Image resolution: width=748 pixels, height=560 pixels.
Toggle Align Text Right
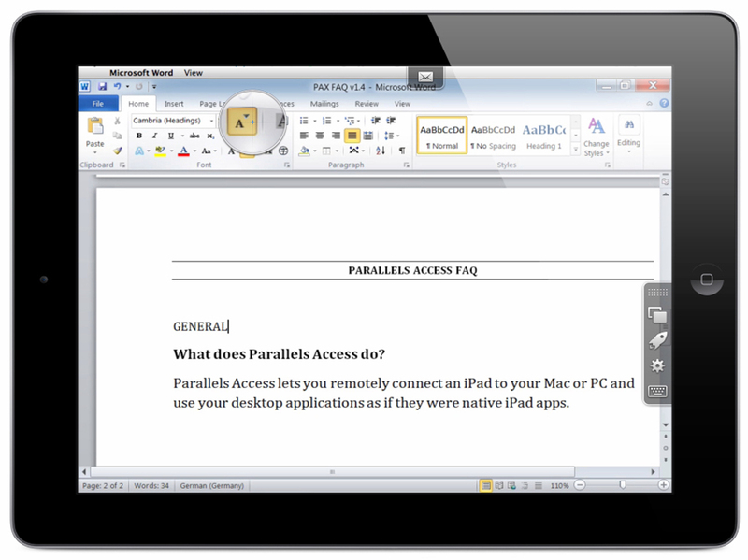(336, 136)
